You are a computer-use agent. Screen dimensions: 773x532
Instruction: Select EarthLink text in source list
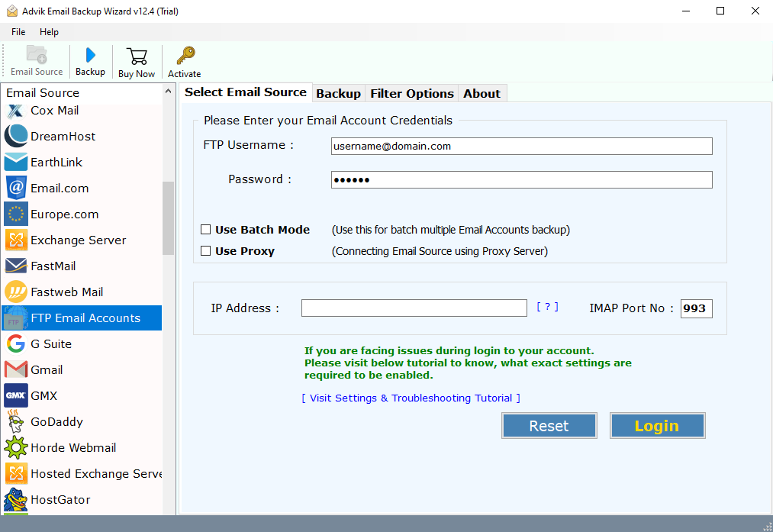[x=56, y=163]
